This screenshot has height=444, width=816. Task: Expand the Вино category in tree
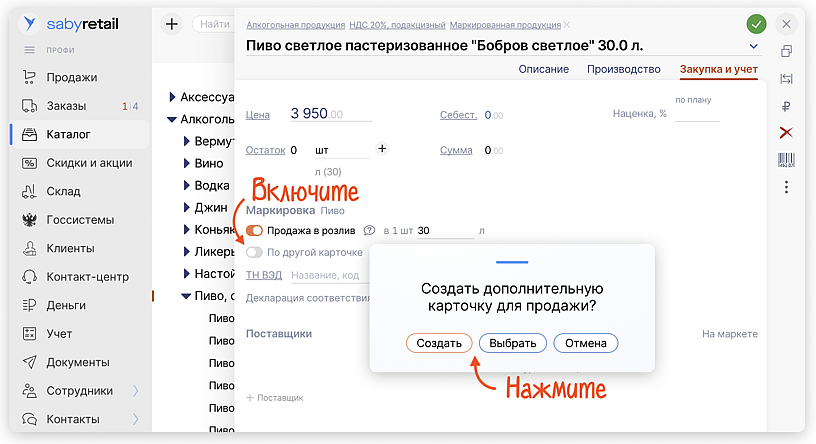187,163
